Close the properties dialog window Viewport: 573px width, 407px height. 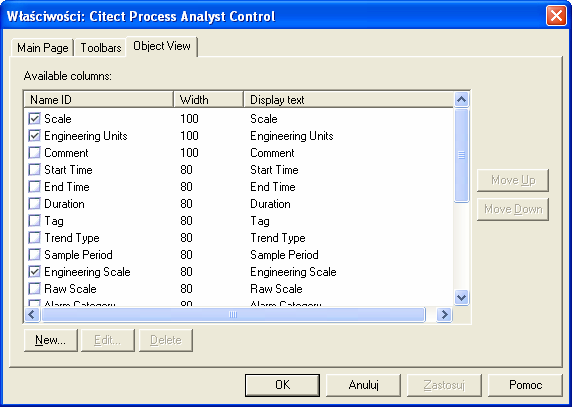(556, 16)
